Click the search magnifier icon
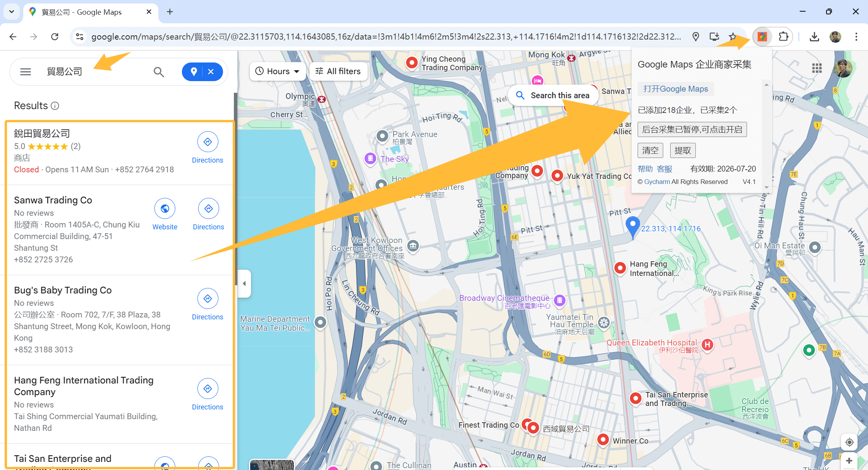This screenshot has width=868, height=470. (x=159, y=72)
